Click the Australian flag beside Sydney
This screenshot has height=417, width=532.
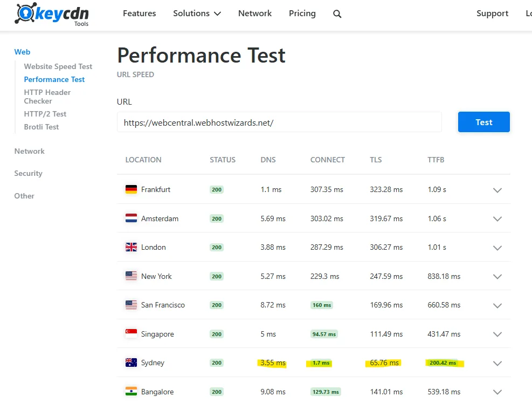pos(131,363)
